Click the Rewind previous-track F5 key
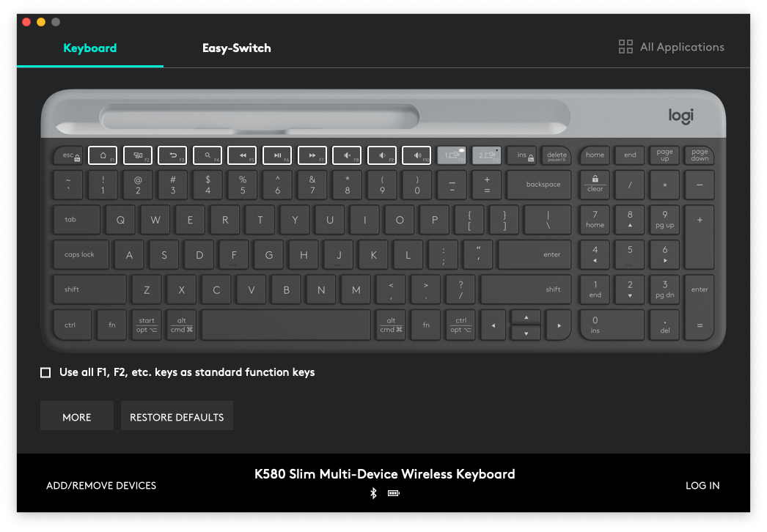 coord(242,155)
